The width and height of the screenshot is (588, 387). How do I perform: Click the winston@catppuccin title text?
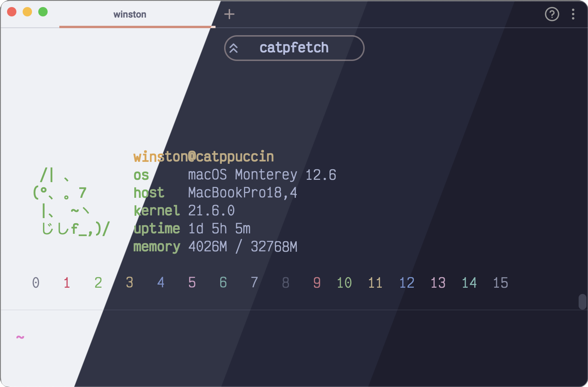point(203,156)
